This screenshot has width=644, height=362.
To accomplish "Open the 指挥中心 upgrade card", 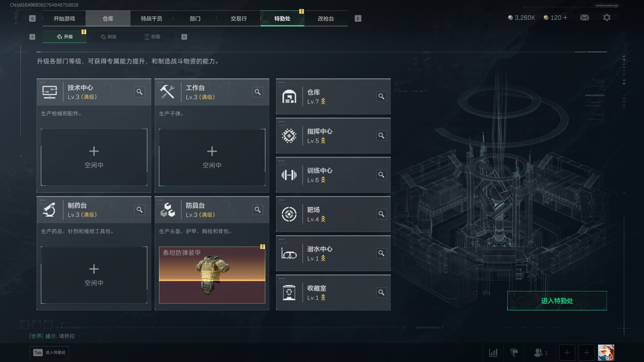I will tap(333, 136).
